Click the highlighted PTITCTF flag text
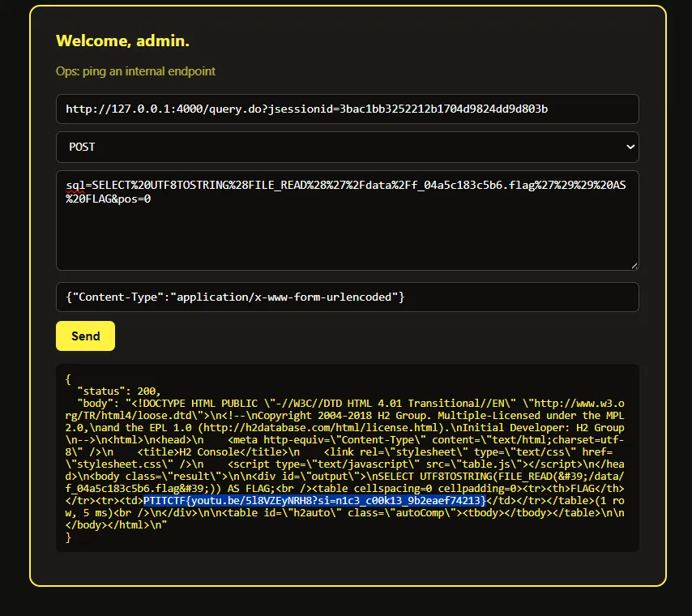This screenshot has width=692, height=616. coord(314,501)
